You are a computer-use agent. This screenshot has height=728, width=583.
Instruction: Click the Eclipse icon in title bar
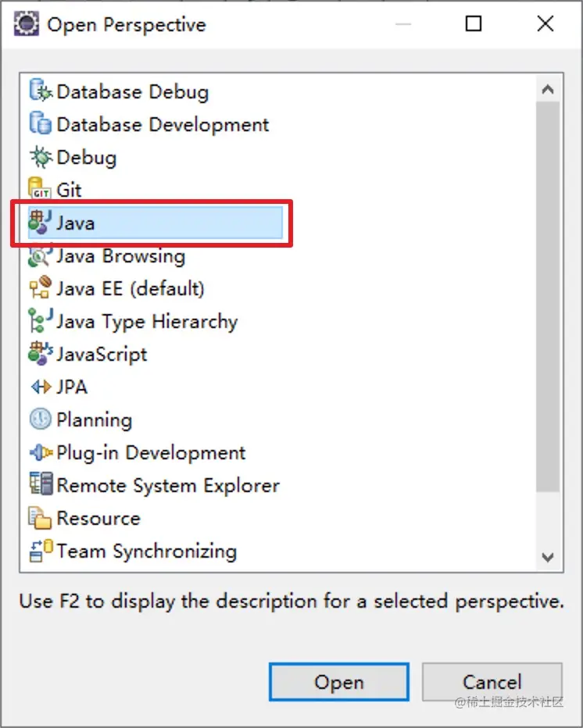pyautogui.click(x=27, y=23)
